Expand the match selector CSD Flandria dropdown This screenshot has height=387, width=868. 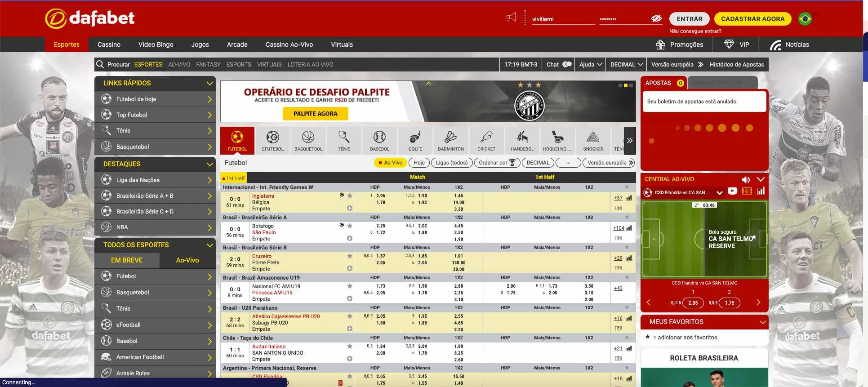click(720, 192)
